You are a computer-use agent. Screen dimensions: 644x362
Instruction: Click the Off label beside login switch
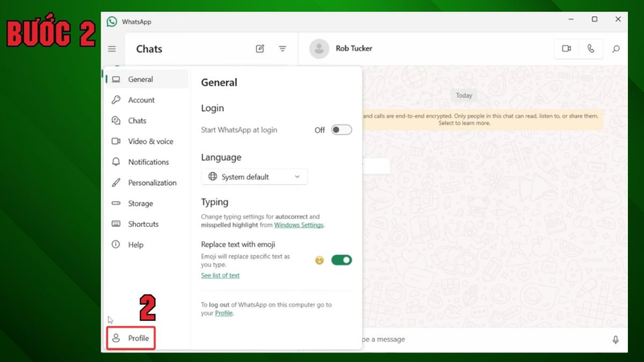click(320, 130)
